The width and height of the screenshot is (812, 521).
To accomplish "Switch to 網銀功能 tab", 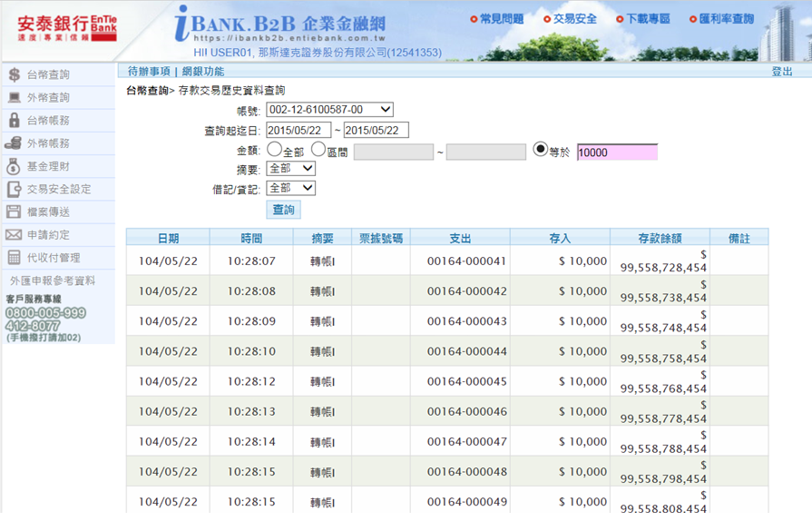I will coord(203,72).
